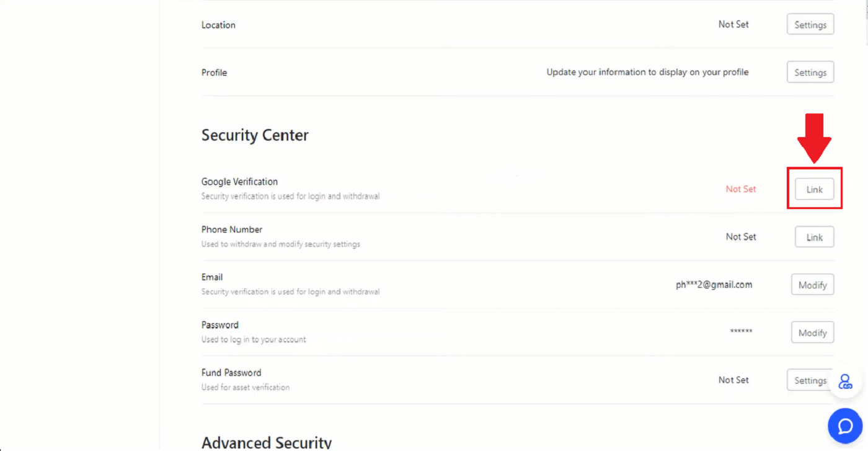The height and width of the screenshot is (451, 868).
Task: Open Profile settings button
Action: tap(810, 73)
